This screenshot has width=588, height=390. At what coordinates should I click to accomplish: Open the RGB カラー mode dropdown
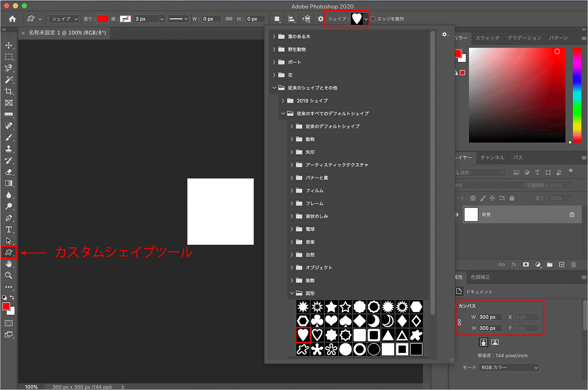coord(509,368)
